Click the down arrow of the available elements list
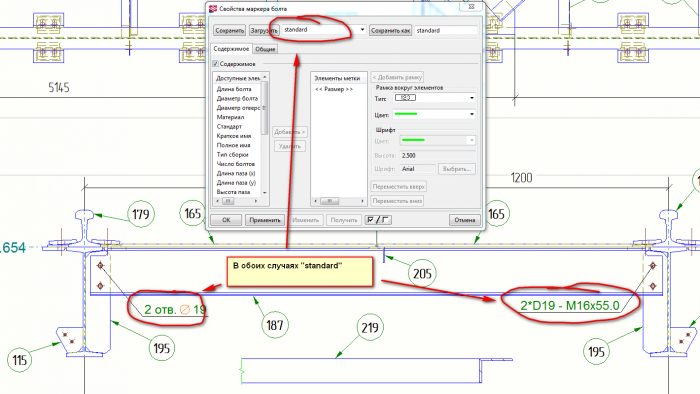Viewport: 700px width, 394px height. coord(265,192)
